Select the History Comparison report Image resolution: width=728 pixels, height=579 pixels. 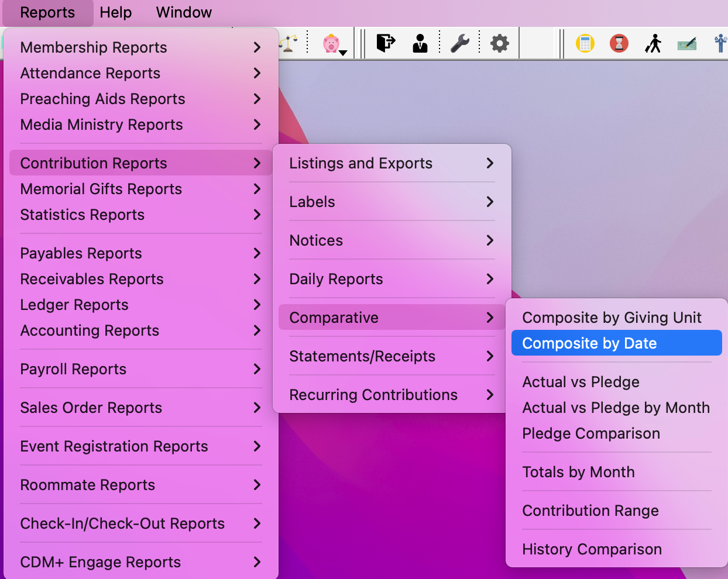point(592,549)
